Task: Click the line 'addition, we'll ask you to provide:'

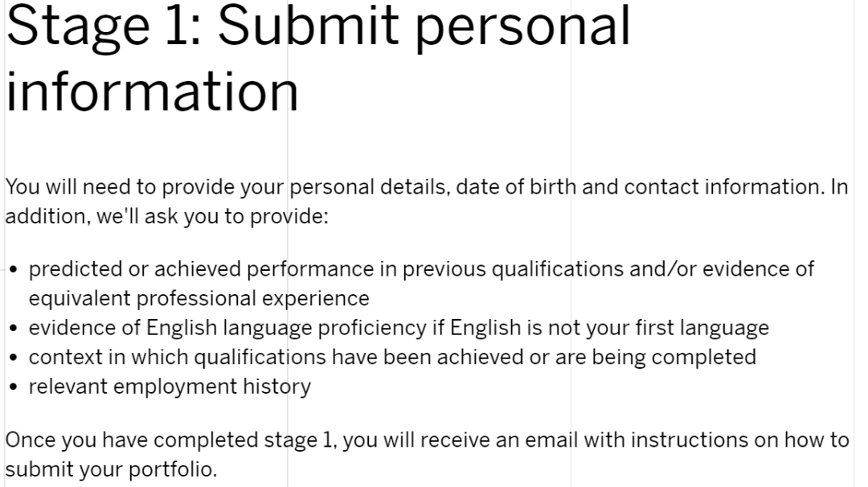Action: (x=166, y=216)
